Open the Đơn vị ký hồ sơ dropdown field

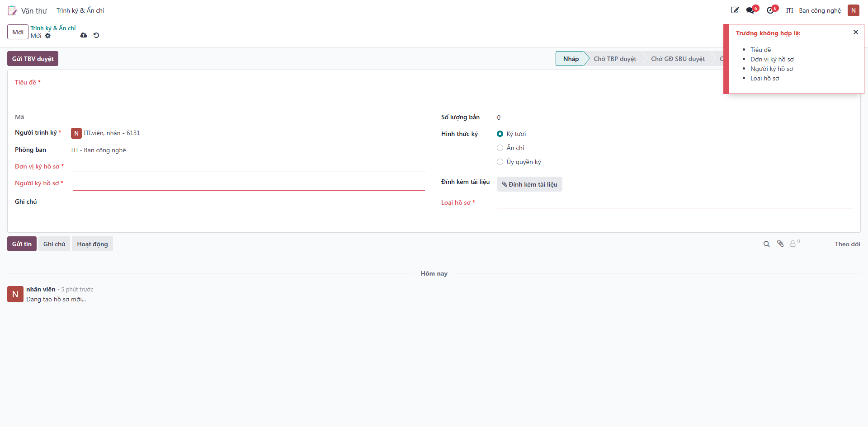coord(249,166)
